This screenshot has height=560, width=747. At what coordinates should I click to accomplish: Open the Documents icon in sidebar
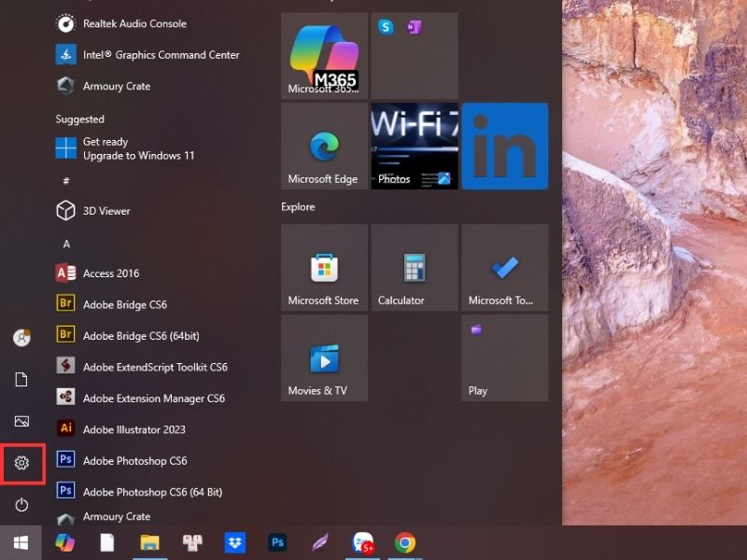(x=21, y=380)
